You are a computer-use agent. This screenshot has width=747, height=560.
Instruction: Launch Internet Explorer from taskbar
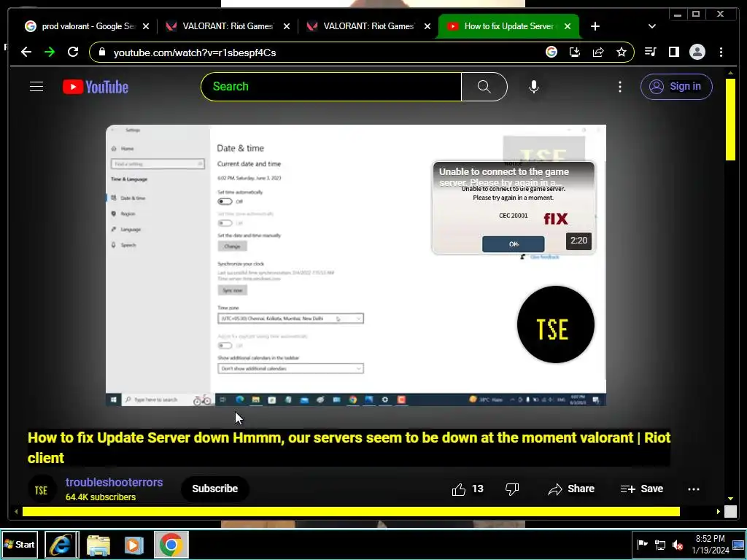tap(61, 544)
